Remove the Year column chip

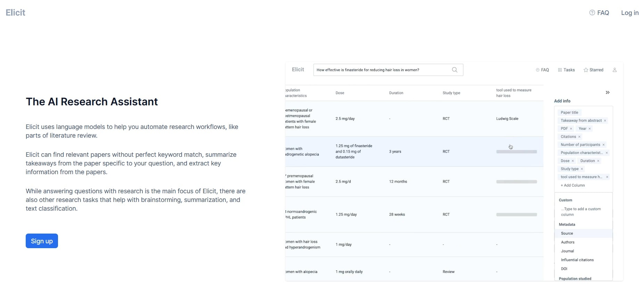589,129
